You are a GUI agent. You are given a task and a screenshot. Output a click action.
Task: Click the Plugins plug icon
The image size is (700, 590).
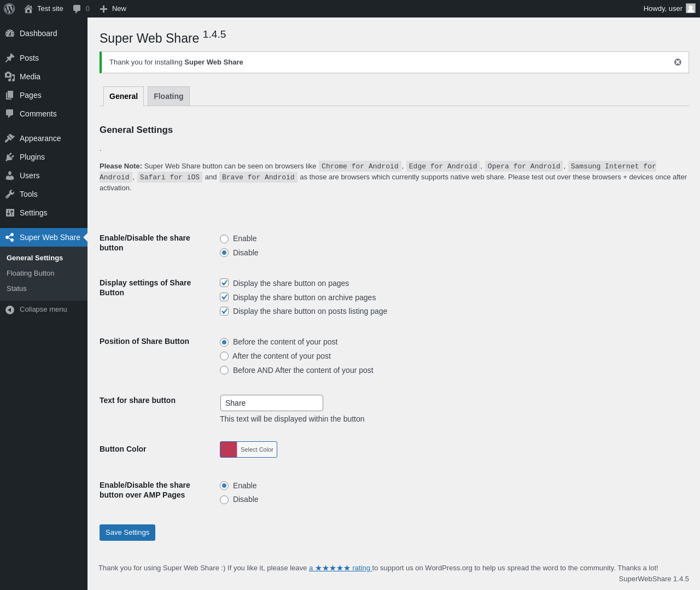click(10, 157)
